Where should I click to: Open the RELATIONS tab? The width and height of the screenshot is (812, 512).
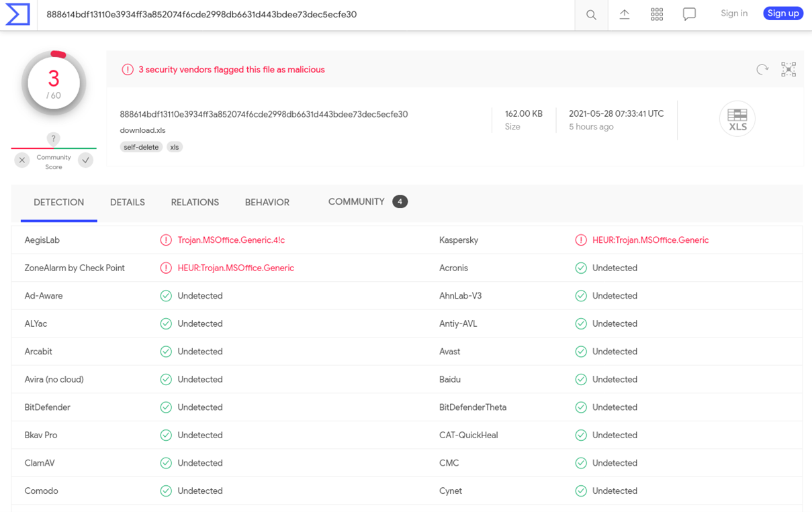[195, 202]
